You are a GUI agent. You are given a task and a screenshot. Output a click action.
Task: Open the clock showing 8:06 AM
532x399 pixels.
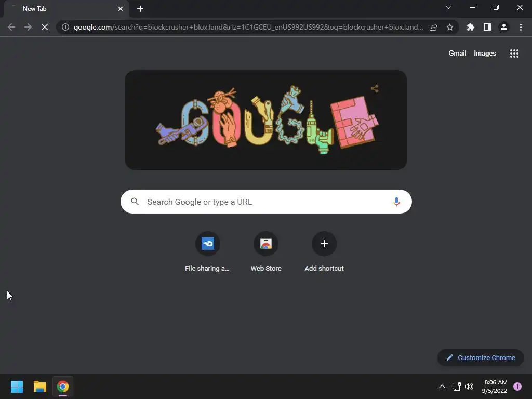495,387
